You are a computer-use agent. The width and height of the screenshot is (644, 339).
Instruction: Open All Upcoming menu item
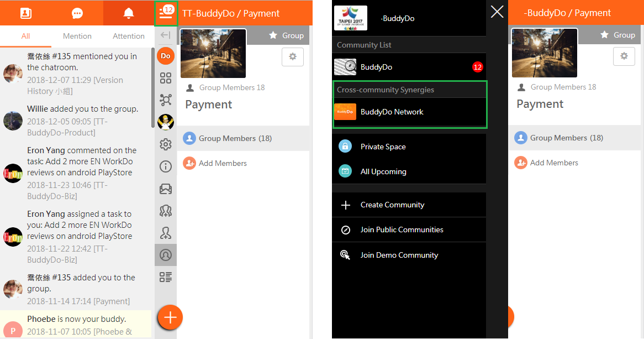[409, 171]
